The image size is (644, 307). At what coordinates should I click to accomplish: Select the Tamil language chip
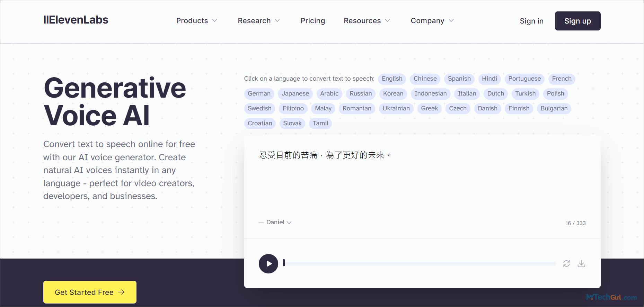(320, 124)
